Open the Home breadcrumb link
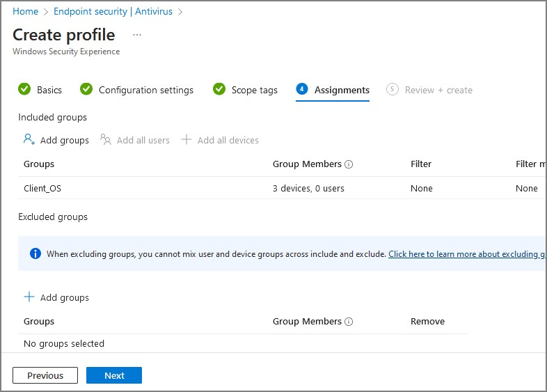Image resolution: width=547 pixels, height=392 pixels. point(25,12)
